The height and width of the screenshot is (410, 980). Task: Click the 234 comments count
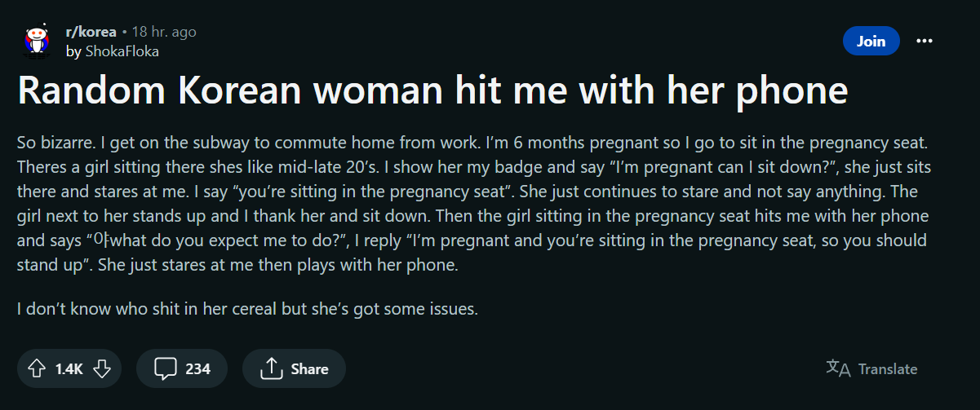(x=198, y=369)
